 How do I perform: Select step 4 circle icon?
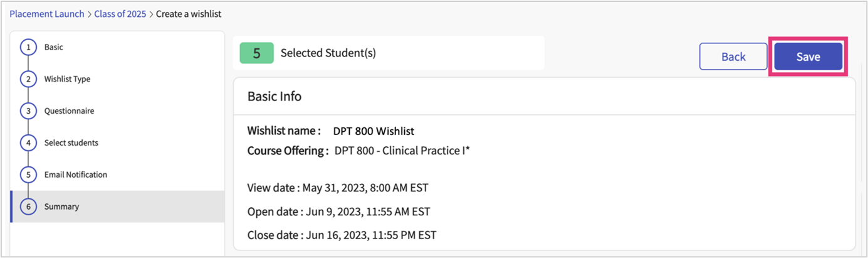pyautogui.click(x=28, y=143)
